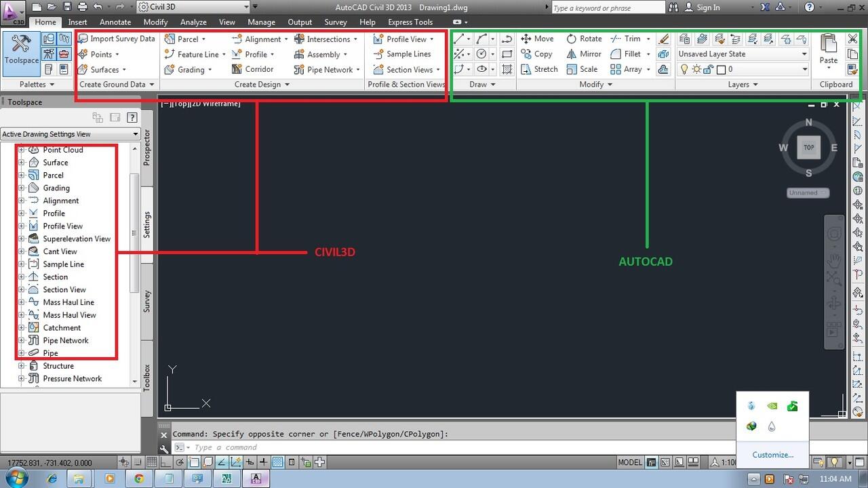Open Layer Properties manager icon

pyautogui.click(x=685, y=39)
